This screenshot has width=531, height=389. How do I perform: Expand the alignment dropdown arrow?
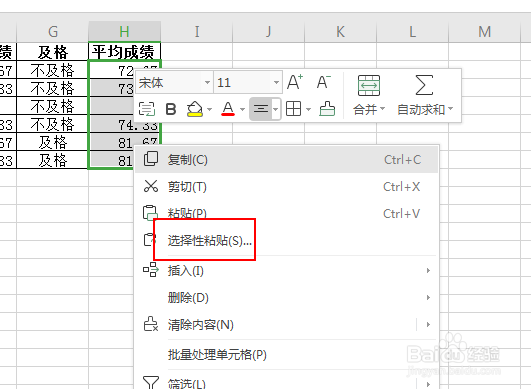[276, 109]
